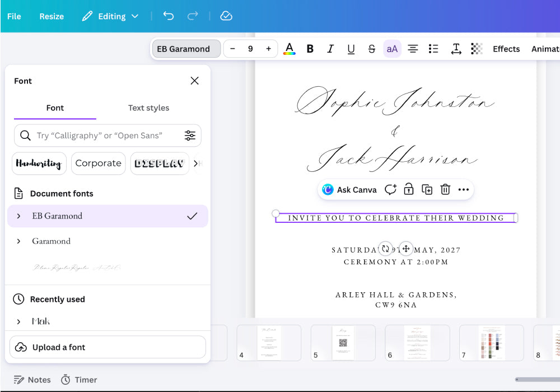The width and height of the screenshot is (560, 392).
Task: Open the text color picker
Action: tap(290, 49)
